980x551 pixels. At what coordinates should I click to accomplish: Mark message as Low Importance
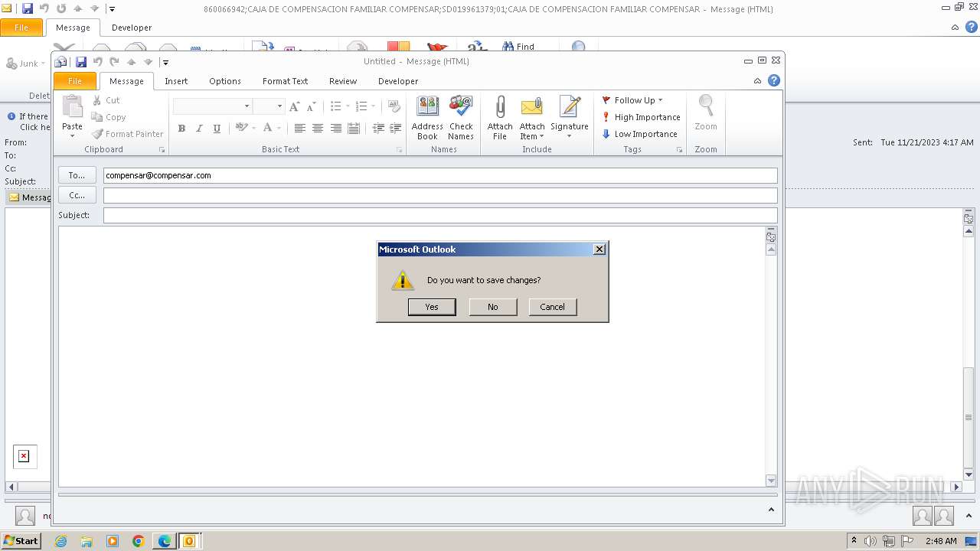[x=641, y=134]
